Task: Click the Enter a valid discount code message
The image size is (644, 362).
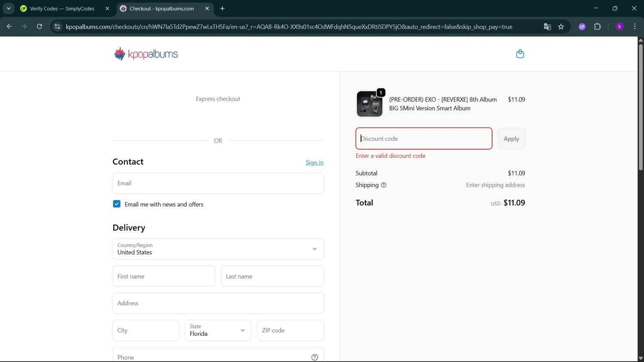Action: tap(391, 156)
